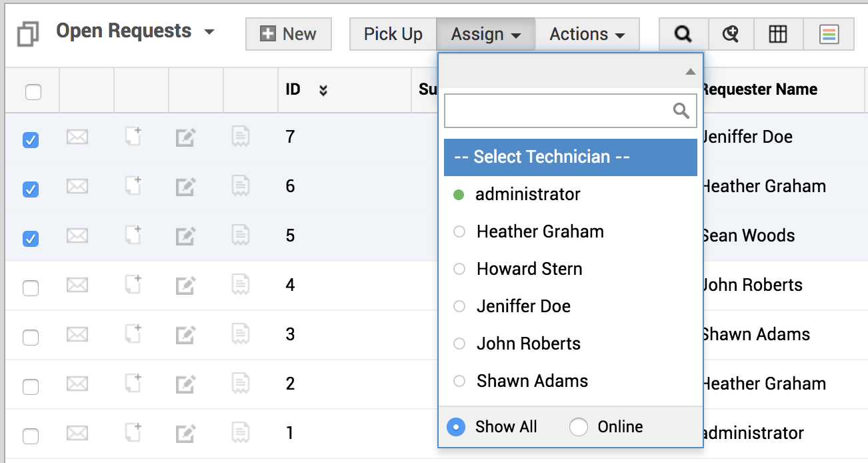
Task: Choose Heather Graham from technician list
Action: point(540,232)
